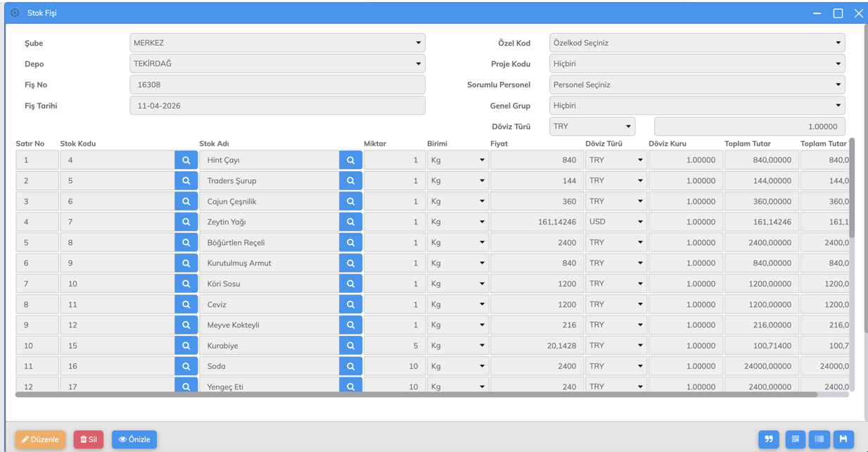This screenshot has height=452, width=868.
Task: Click the QR code icon button
Action: [x=795, y=439]
